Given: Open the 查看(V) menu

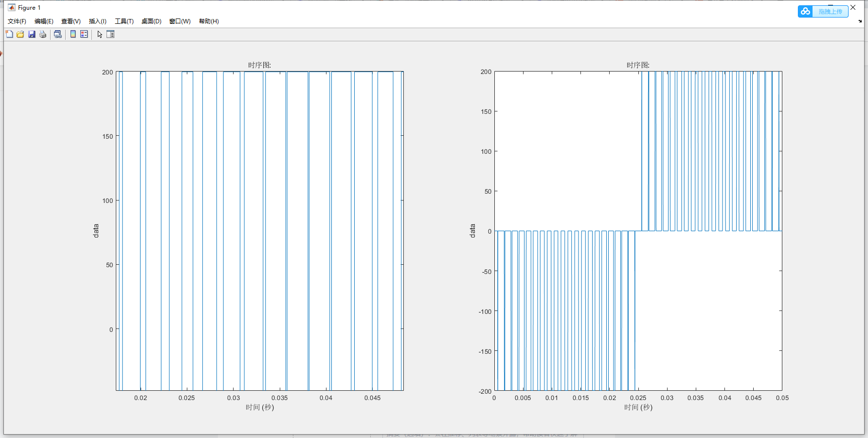Looking at the screenshot, I should tap(71, 21).
